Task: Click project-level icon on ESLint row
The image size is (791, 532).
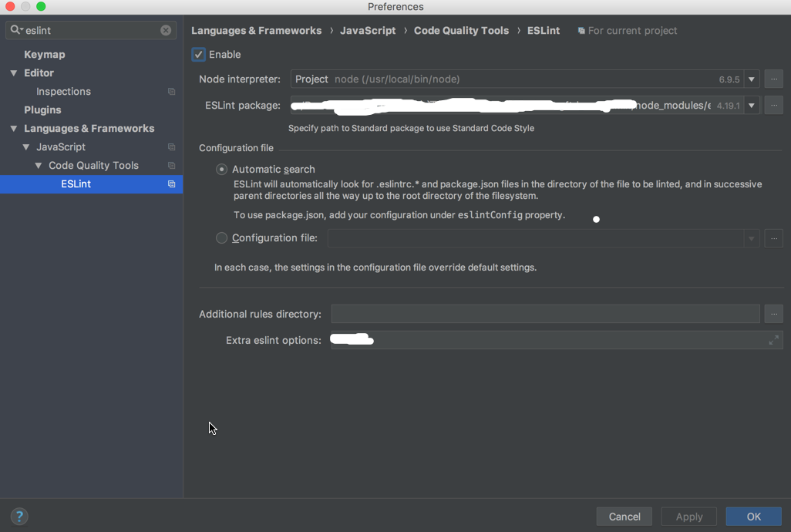Action: (x=171, y=184)
